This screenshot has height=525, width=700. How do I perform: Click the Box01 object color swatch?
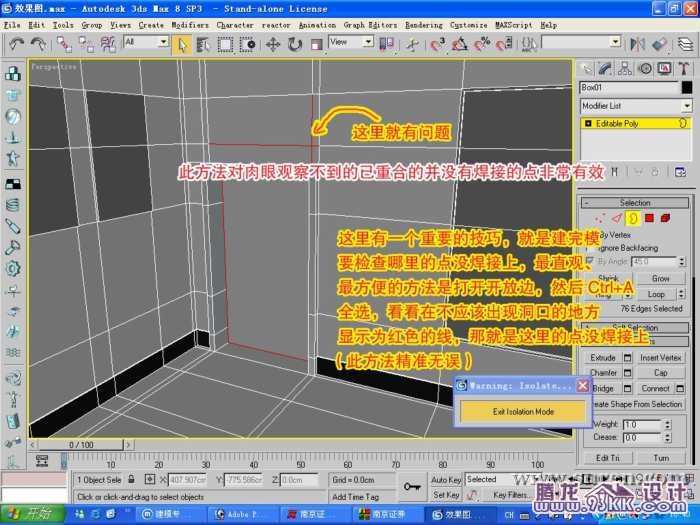tap(687, 88)
